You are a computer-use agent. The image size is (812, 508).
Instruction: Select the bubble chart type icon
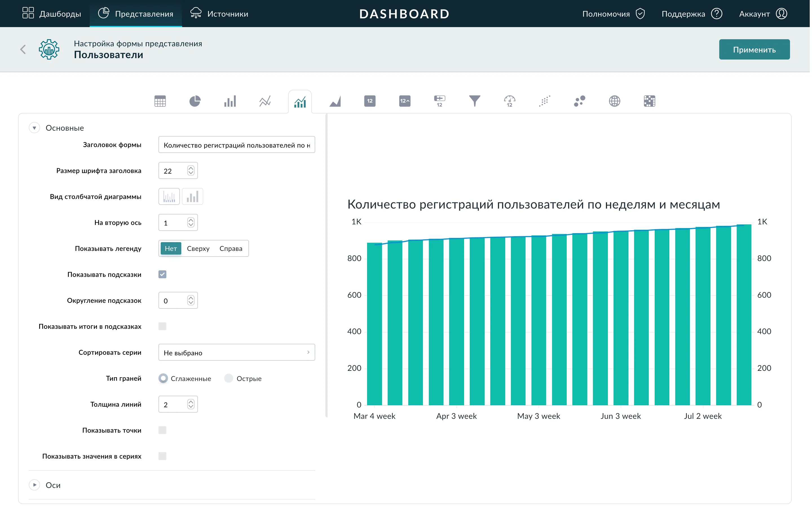(x=579, y=101)
